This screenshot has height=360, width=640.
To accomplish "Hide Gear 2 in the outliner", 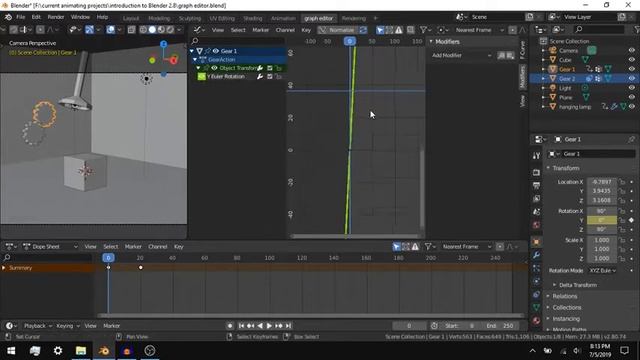I will [x=632, y=78].
